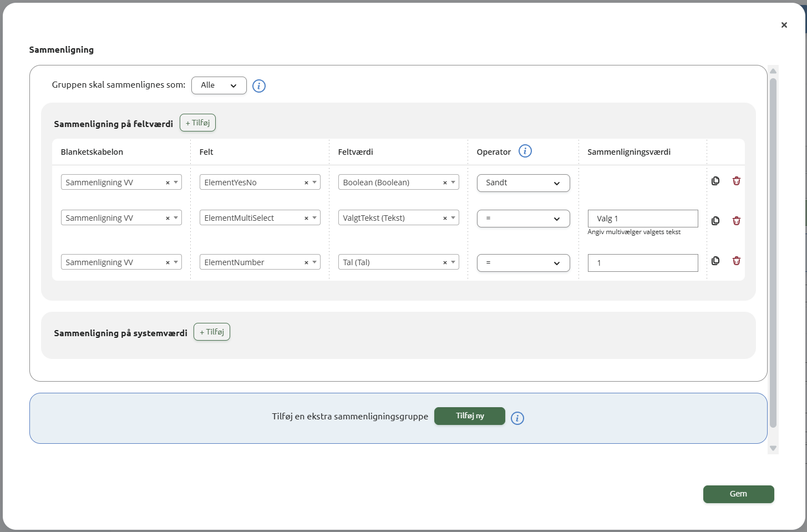Clear the ElementYesNo field selection
This screenshot has width=807, height=532.
306,183
